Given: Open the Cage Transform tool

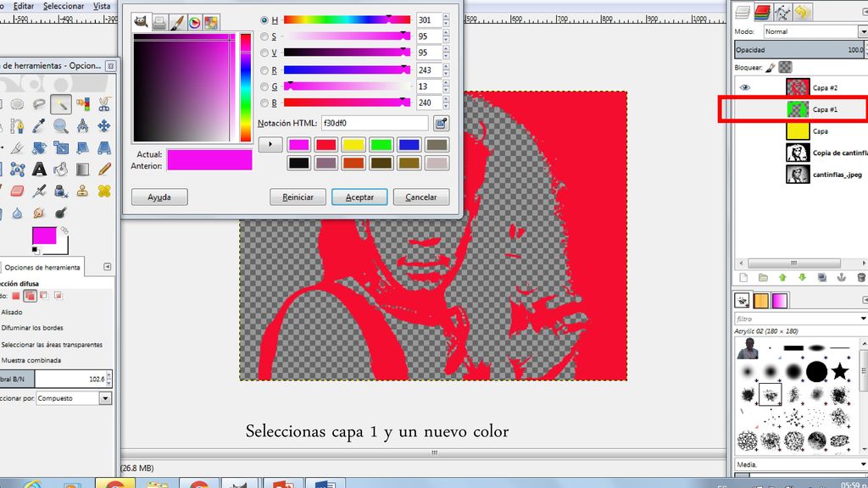Looking at the screenshot, I should coord(17,169).
